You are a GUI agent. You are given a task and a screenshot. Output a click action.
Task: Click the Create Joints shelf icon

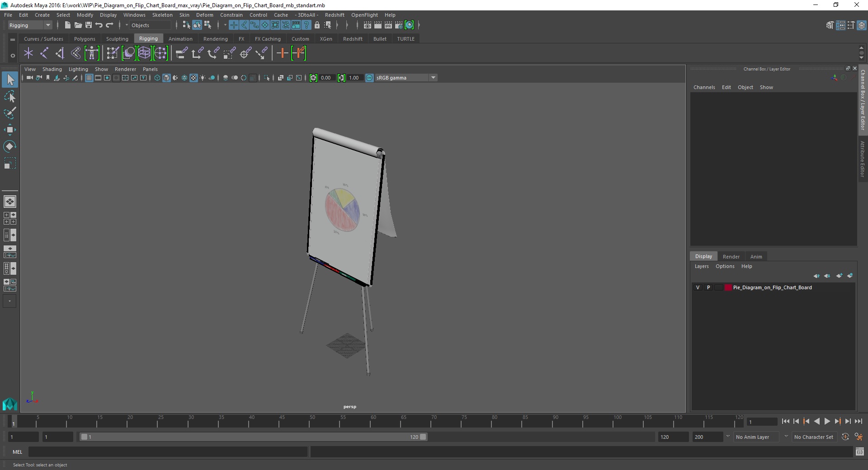[44, 53]
